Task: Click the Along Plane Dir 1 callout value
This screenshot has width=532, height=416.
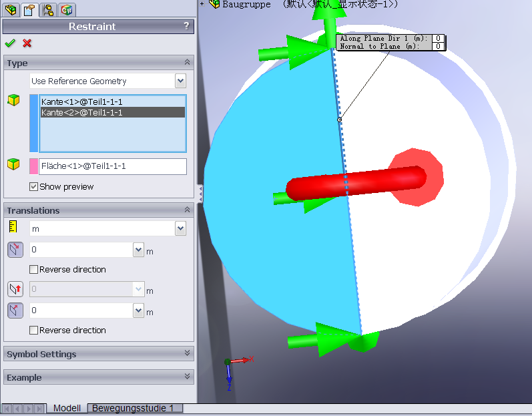Action: (x=438, y=38)
